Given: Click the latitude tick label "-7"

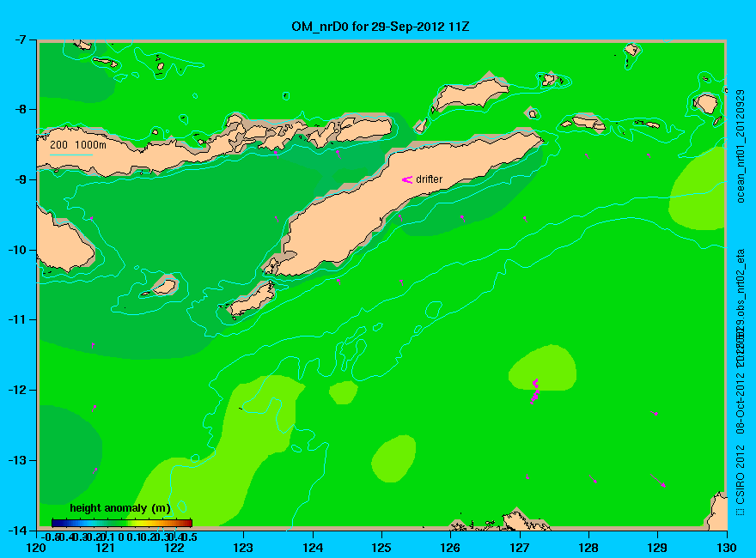Looking at the screenshot, I should (x=21, y=39).
